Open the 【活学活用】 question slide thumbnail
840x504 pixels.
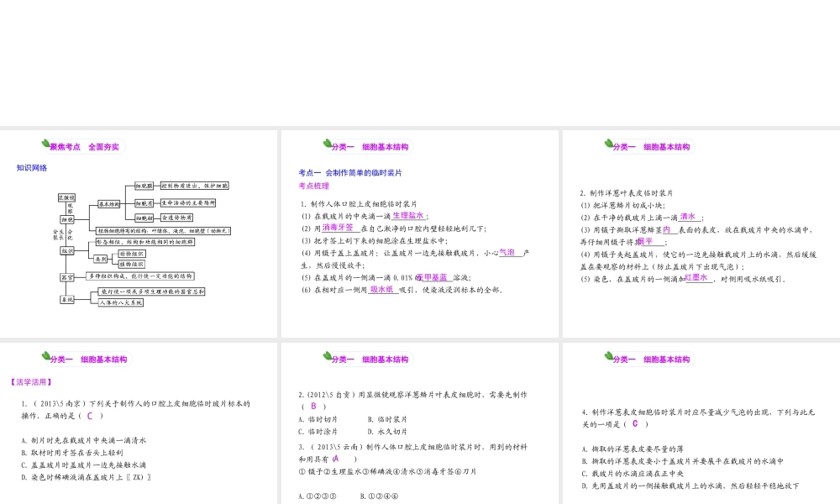click(x=139, y=423)
